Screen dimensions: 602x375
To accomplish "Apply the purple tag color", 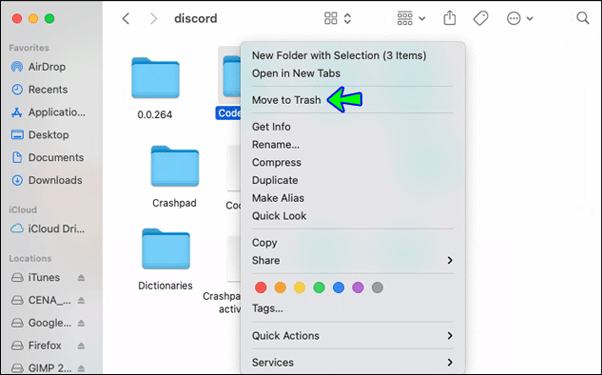I will click(358, 287).
